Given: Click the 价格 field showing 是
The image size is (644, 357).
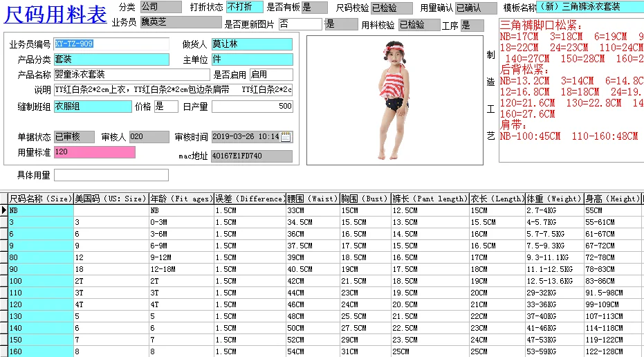Looking at the screenshot, I should [x=166, y=107].
